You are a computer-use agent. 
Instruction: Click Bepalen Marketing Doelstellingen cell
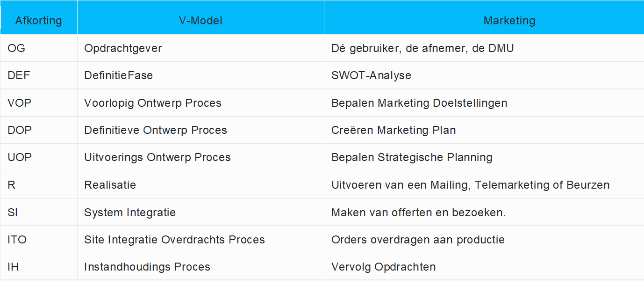pos(419,103)
